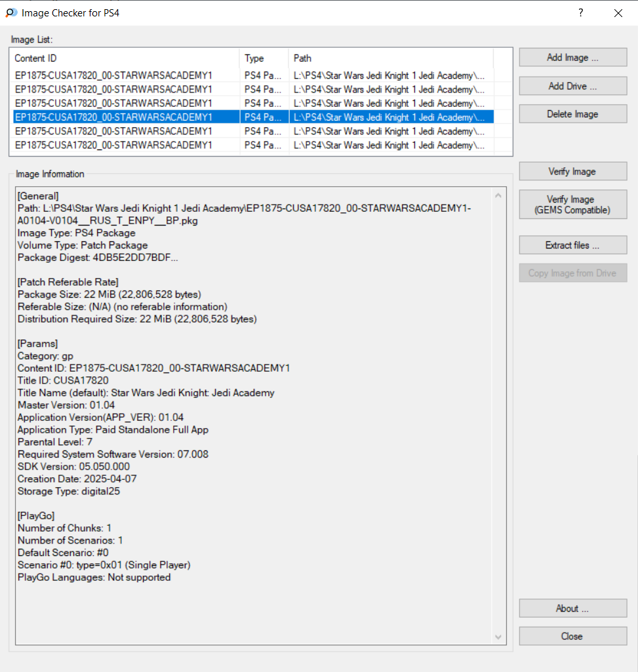
Task: Click the 'Scenario #0: type=0x01 (Single Player)' line
Action: (104, 565)
